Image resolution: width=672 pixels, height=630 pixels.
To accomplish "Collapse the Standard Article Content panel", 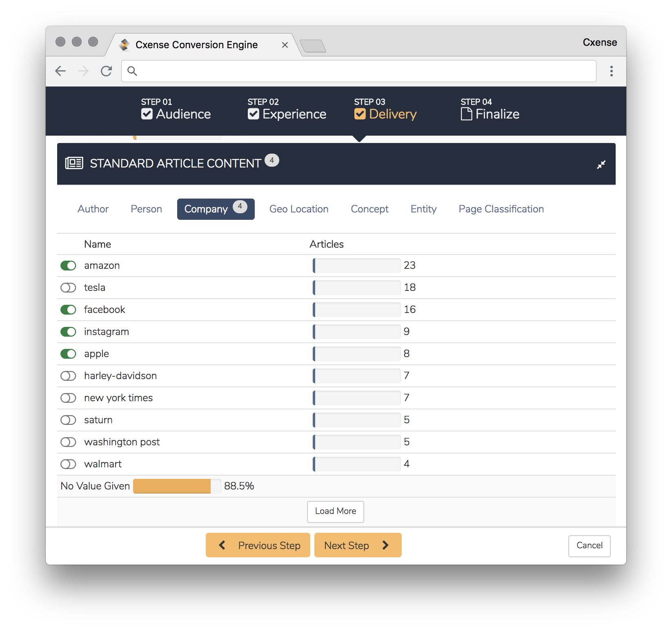I will tap(601, 165).
